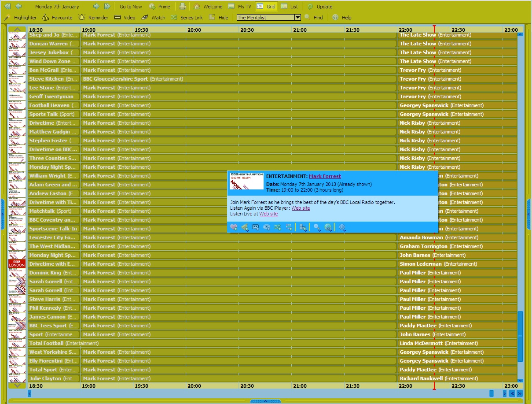Click the Hide toolbar button
This screenshot has height=404, width=532.
coord(219,18)
